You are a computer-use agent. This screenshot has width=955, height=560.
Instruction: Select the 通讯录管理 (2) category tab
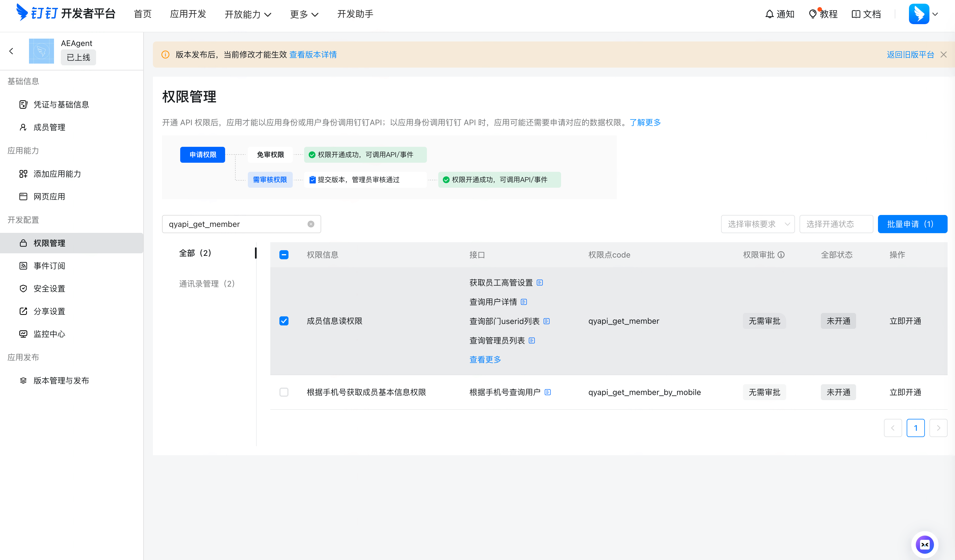point(207,284)
